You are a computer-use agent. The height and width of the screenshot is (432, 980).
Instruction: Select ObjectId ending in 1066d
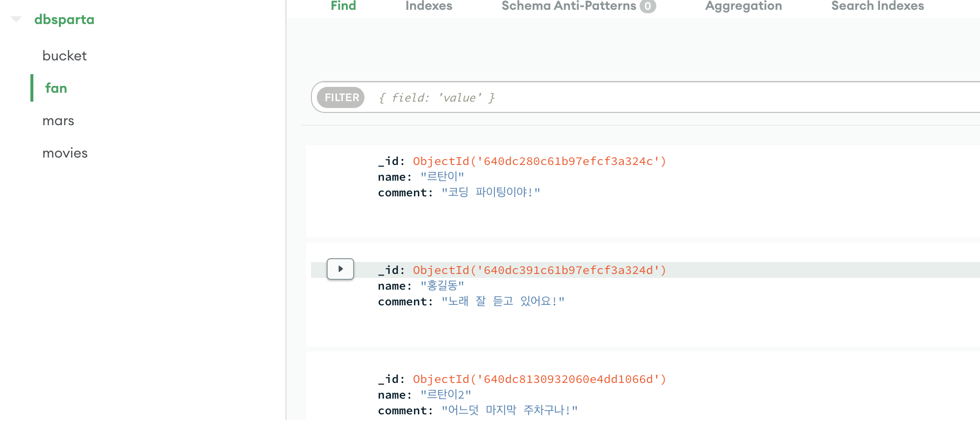click(x=540, y=379)
